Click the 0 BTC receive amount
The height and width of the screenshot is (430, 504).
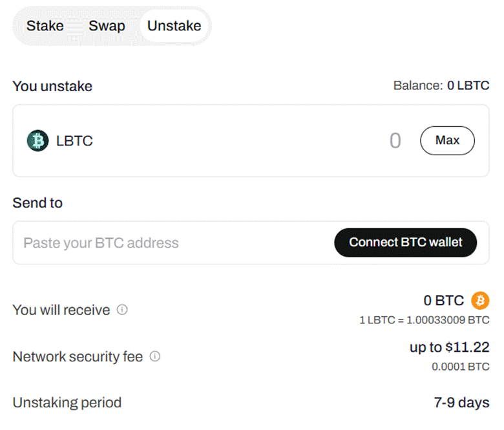[x=443, y=300]
